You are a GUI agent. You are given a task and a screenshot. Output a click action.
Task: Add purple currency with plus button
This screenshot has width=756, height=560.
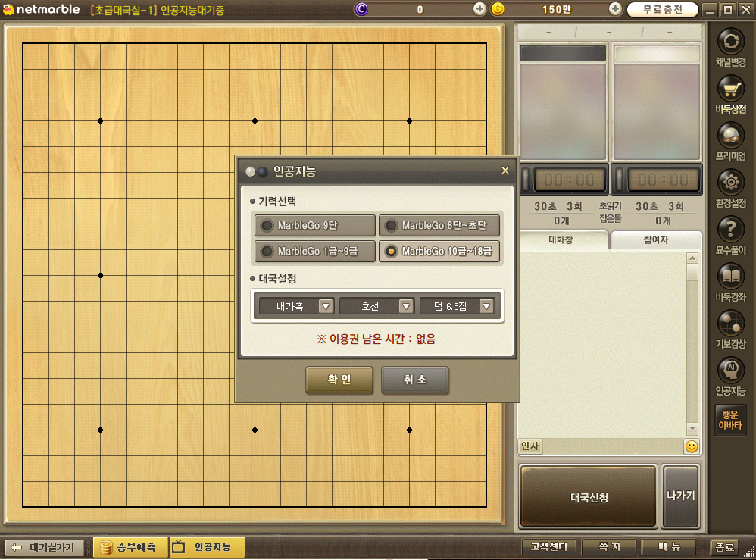click(x=479, y=8)
